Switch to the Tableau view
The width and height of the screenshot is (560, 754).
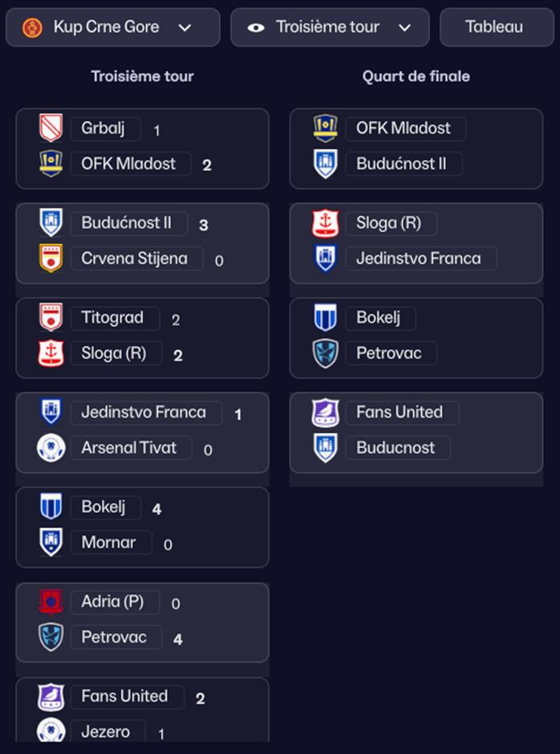494,27
